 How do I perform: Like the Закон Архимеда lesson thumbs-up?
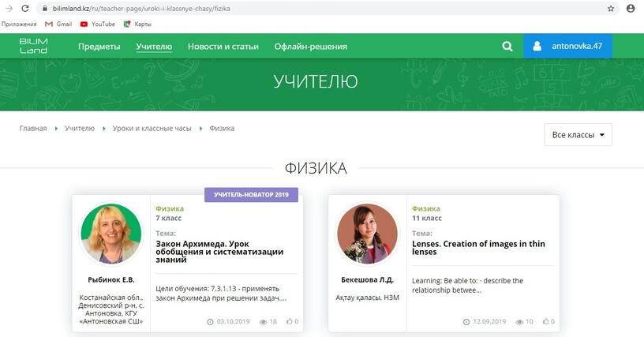(292, 322)
